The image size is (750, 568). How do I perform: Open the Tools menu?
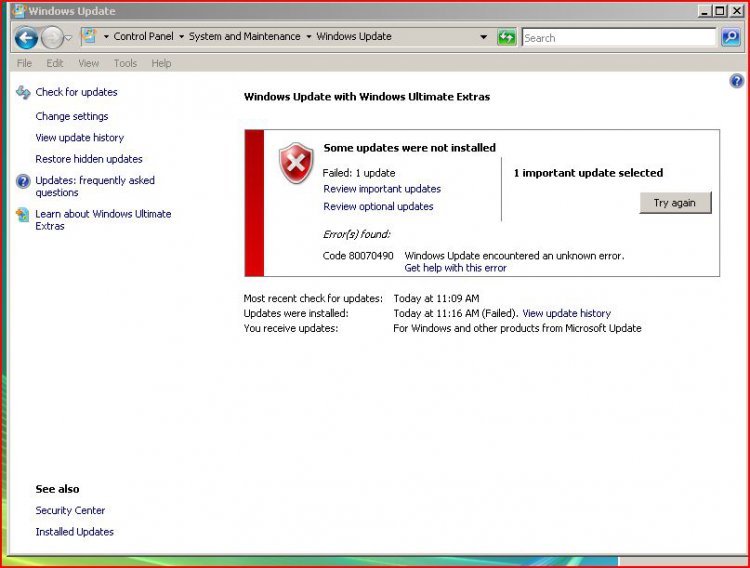(x=125, y=63)
